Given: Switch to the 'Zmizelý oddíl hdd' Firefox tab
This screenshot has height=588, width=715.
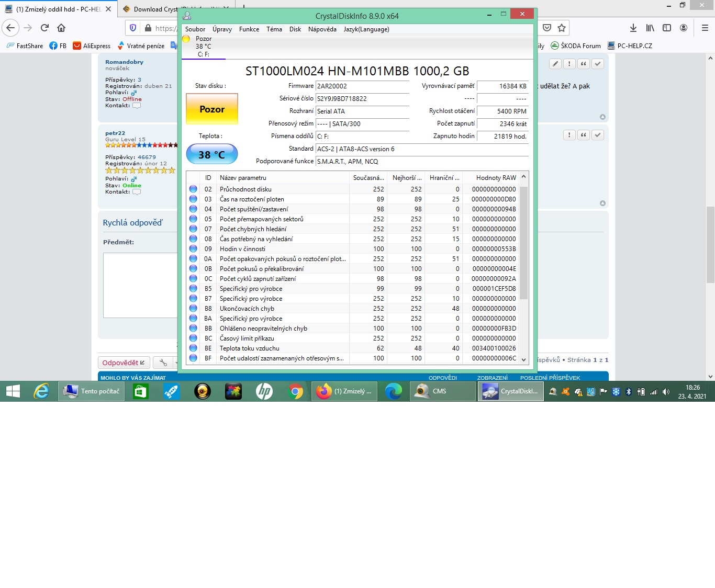Looking at the screenshot, I should [58, 9].
